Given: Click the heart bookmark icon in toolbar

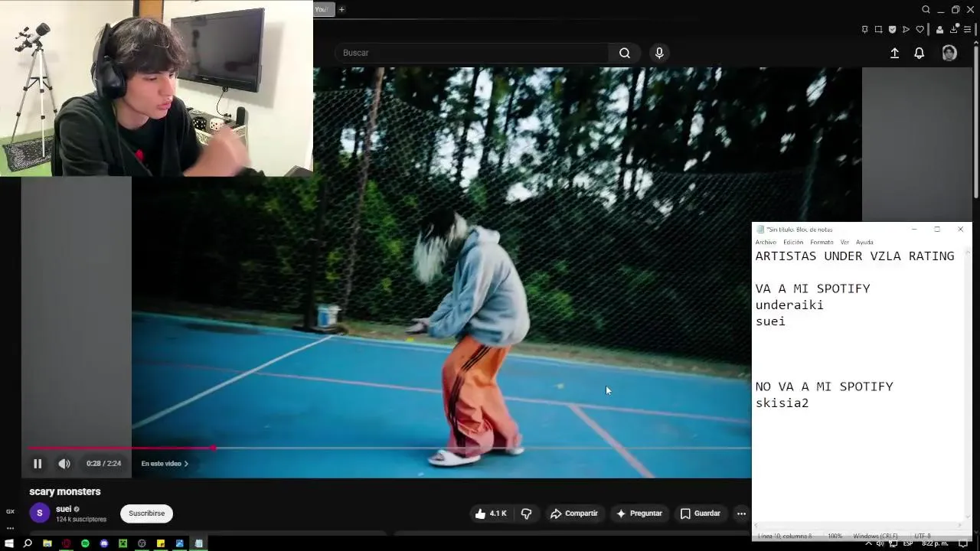Looking at the screenshot, I should [x=920, y=30].
